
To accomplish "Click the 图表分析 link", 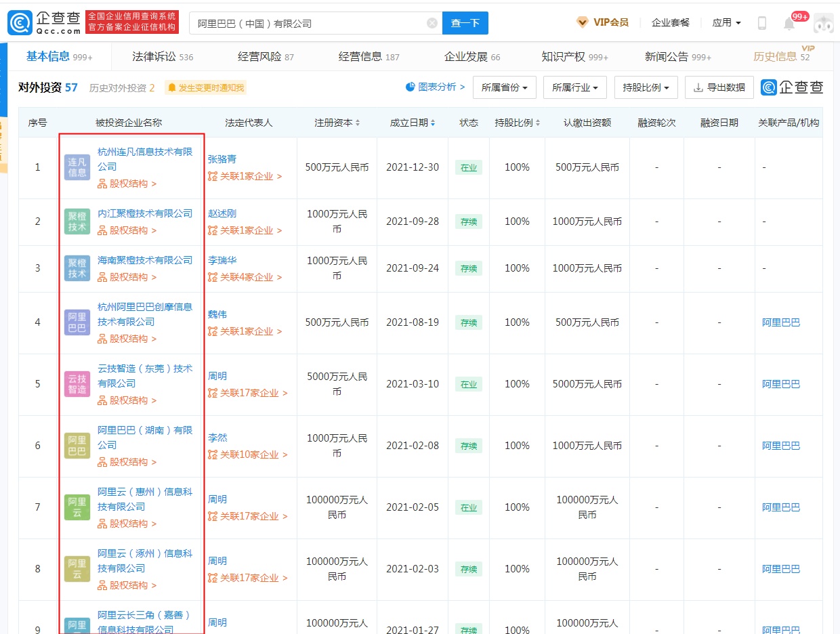I will pyautogui.click(x=436, y=87).
